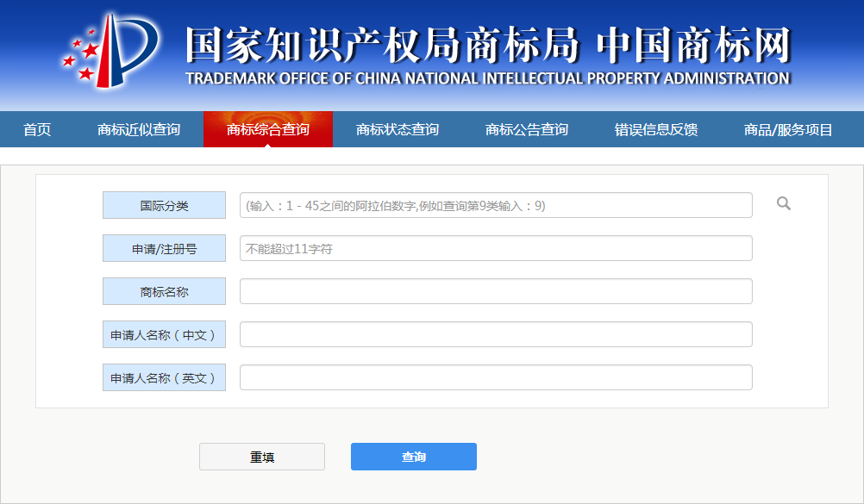Switch to 商标状态查询 tab

pos(398,129)
